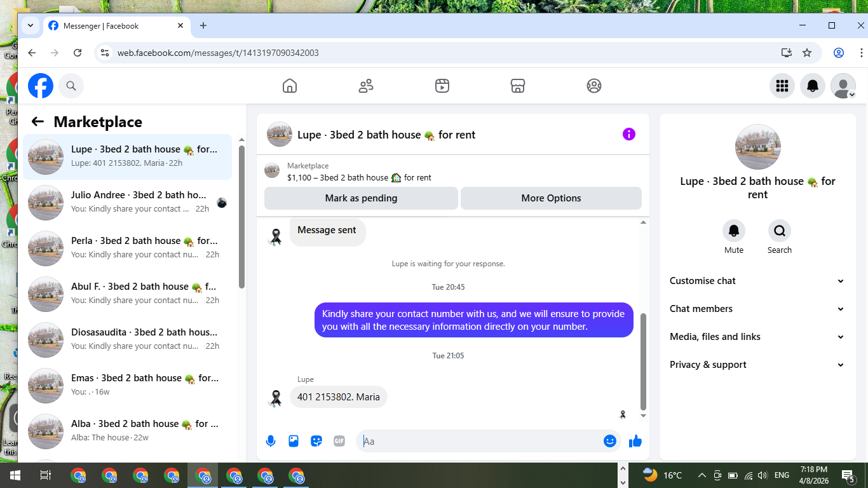868x488 pixels.
Task: Click the house listing profile thumbnail in right panel
Action: 757,147
